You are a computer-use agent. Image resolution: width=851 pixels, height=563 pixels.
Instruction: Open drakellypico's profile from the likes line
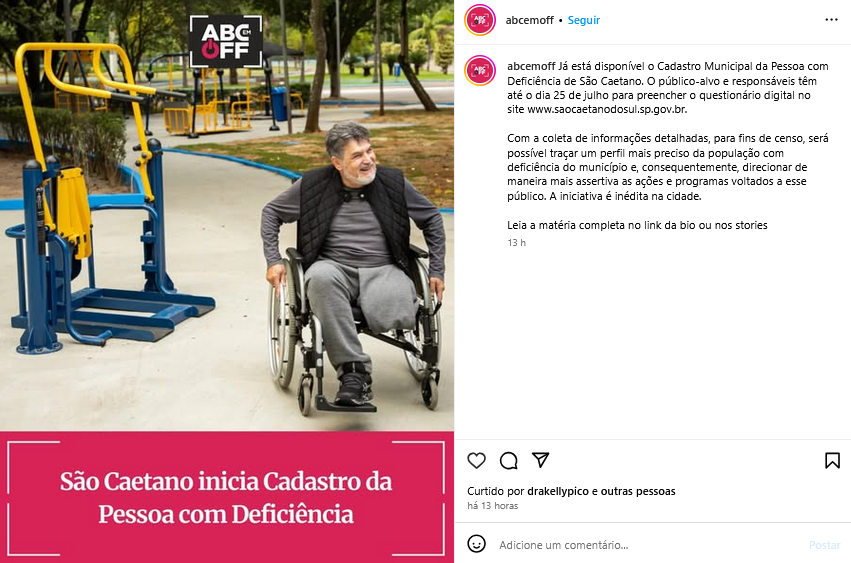click(558, 491)
